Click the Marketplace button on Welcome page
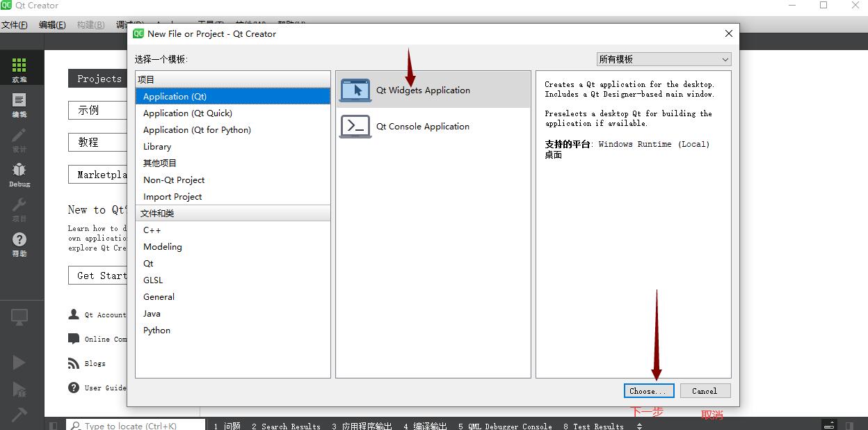This screenshot has height=430, width=868. tap(97, 175)
